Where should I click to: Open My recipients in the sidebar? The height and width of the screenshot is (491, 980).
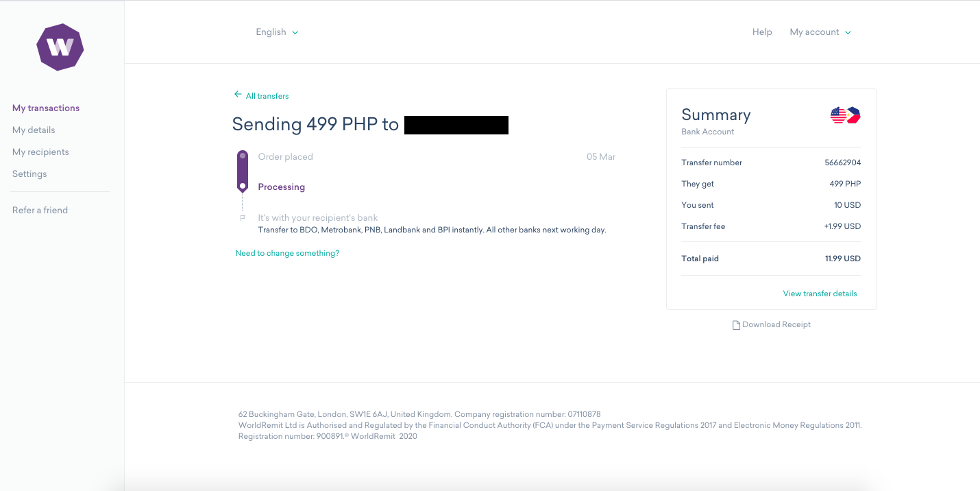pyautogui.click(x=40, y=152)
